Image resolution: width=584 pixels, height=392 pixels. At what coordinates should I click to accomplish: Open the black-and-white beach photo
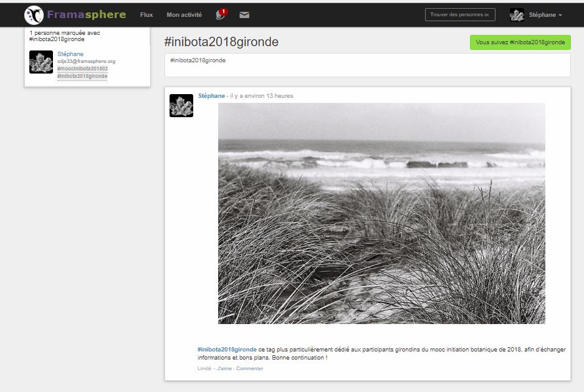pyautogui.click(x=381, y=213)
